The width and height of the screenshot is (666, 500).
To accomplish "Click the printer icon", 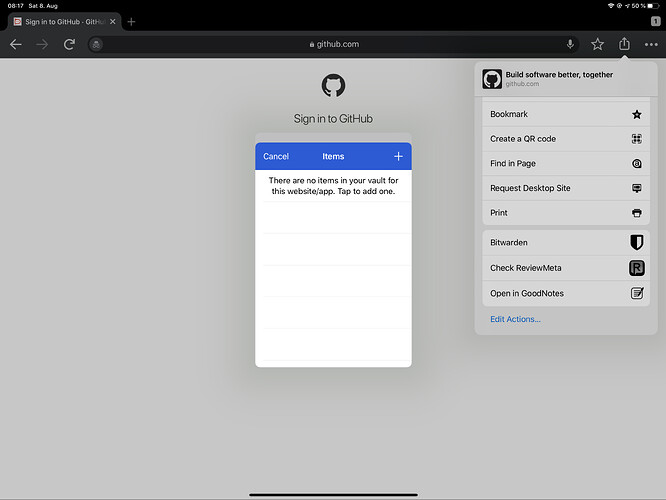I will click(637, 213).
